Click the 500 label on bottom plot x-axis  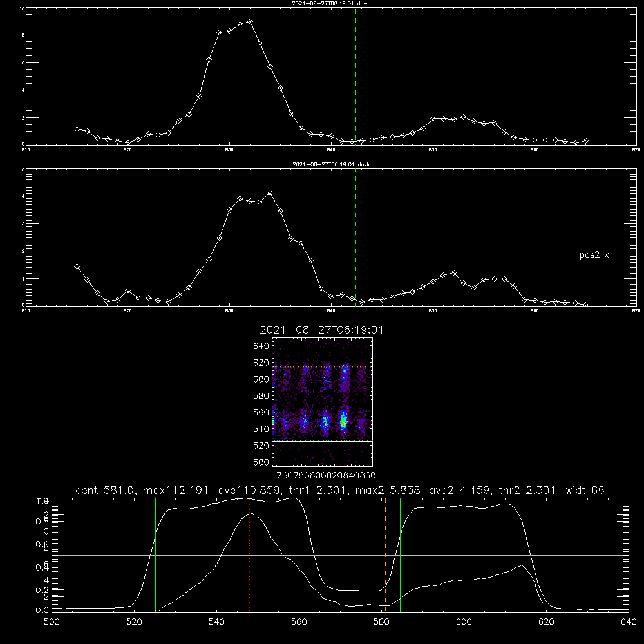click(52, 622)
